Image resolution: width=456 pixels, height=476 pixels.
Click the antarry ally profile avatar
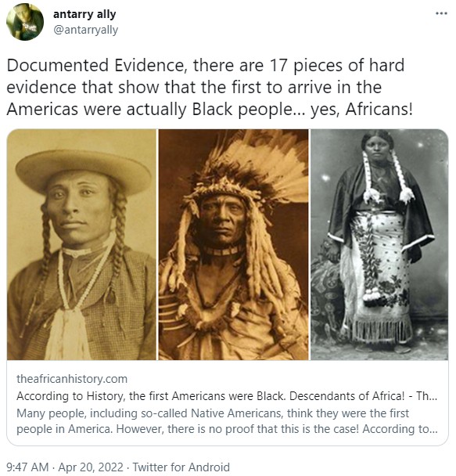[25, 22]
